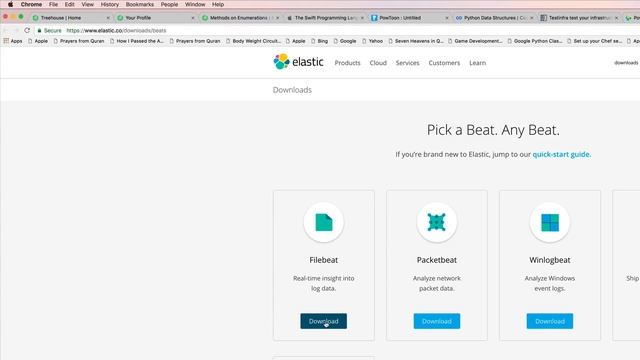Open the Bing bookmark
This screenshot has width=640, height=360.
(320, 41)
